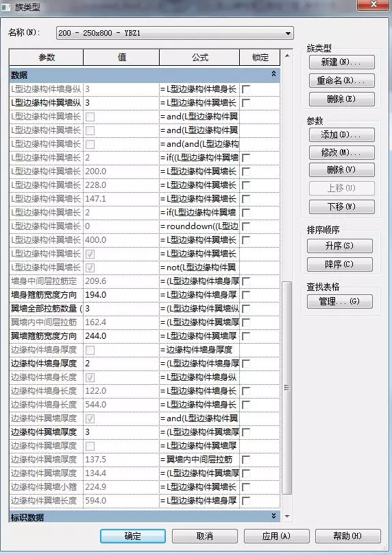Open lookup table 管理(G) button
This screenshot has width=392, height=555.
340,301
